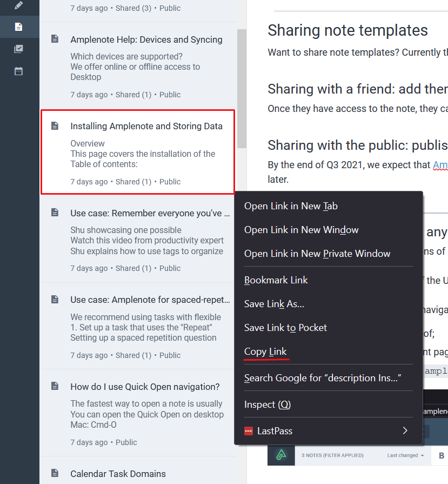
Task: Open the Calendar Task Domains note
Action: coord(118,474)
